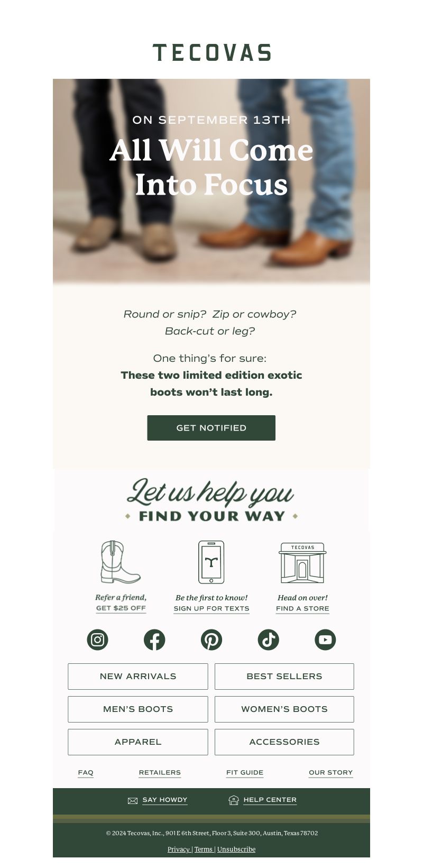Click the Tecovas storefront icon
The width and height of the screenshot is (423, 868).
302,563
